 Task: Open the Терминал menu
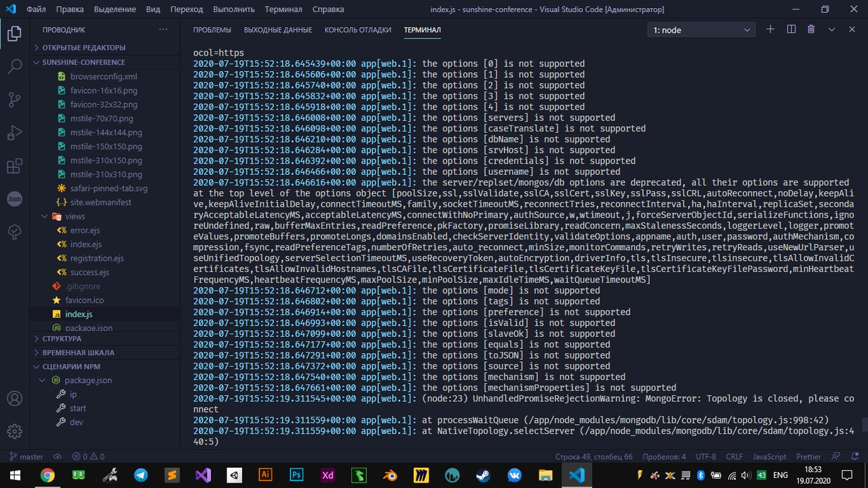tap(283, 9)
